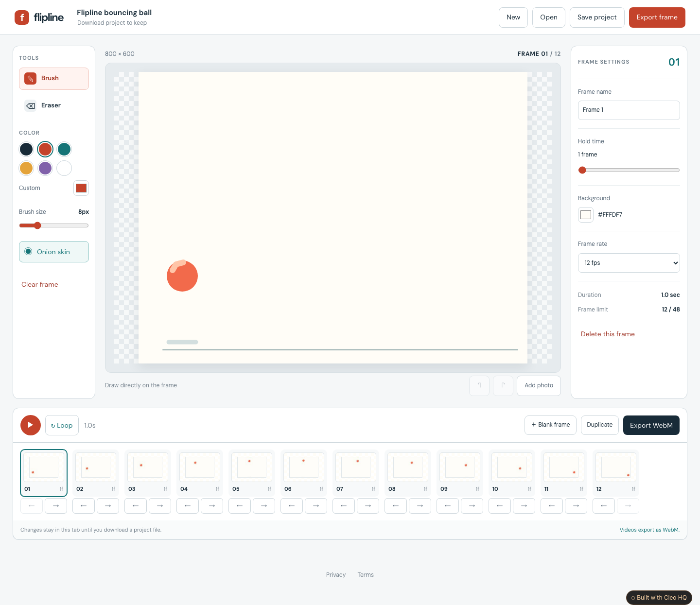This screenshot has height=605, width=700.
Task: Toggle Loop playback
Action: pyautogui.click(x=62, y=425)
